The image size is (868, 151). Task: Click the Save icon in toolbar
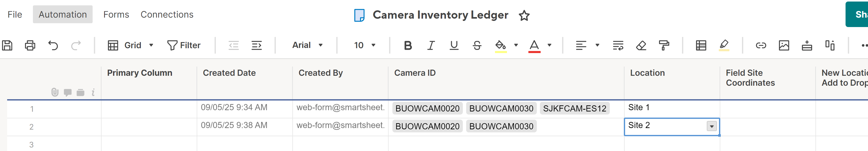(x=7, y=45)
